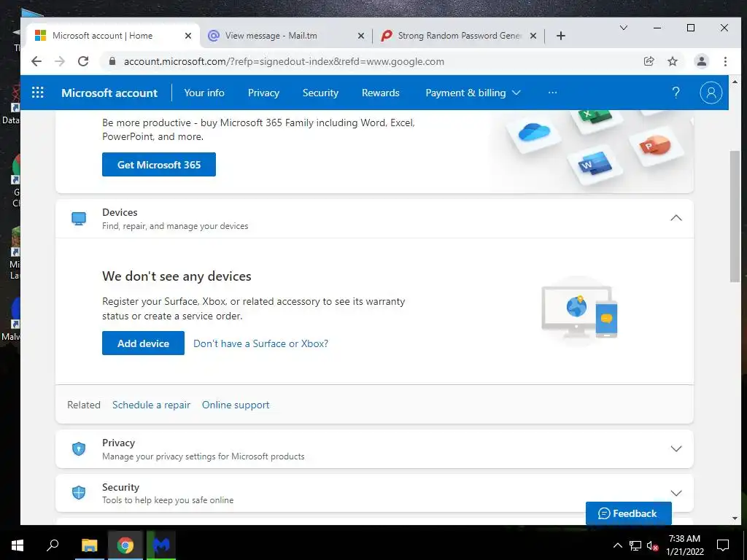Switch to Strong Random Password Generator tab
The image size is (747, 560).
pos(460,36)
